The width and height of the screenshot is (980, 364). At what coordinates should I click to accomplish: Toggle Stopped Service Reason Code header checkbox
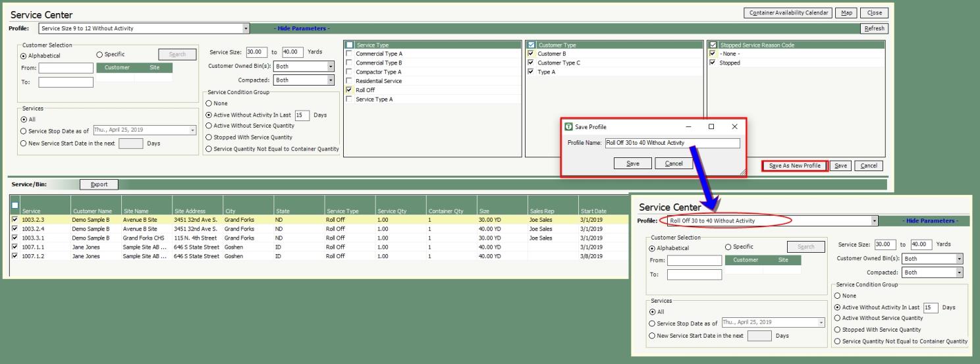click(713, 45)
